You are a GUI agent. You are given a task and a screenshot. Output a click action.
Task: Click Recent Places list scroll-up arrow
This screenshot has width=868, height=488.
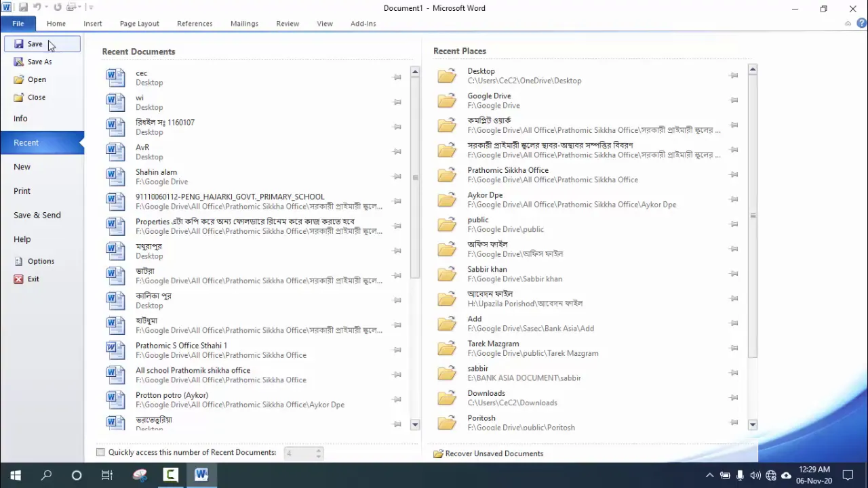pos(752,70)
